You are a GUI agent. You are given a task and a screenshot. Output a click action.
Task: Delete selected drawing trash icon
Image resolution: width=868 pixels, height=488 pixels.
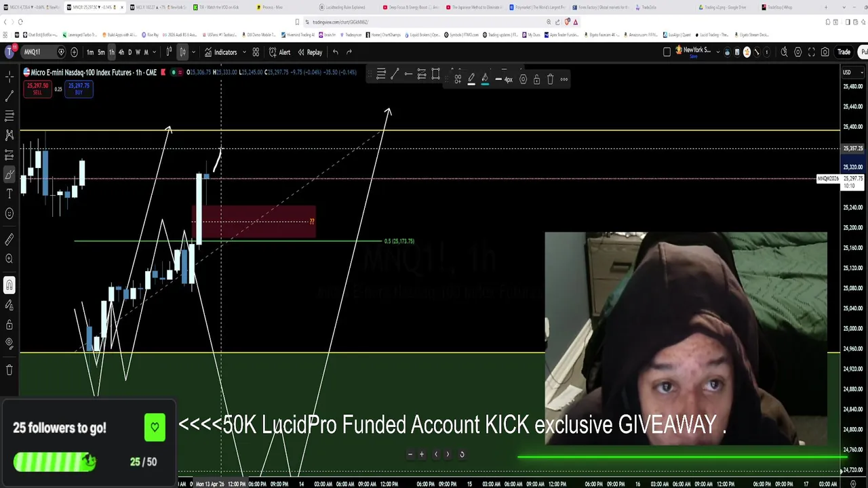point(550,79)
